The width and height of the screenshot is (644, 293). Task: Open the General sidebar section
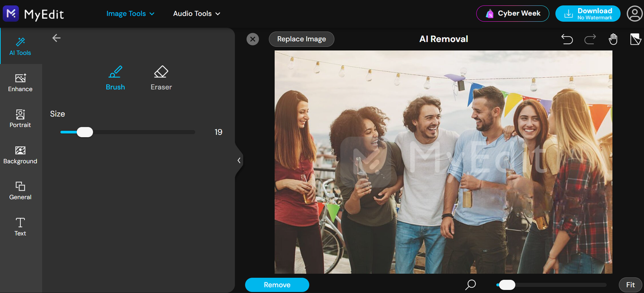pyautogui.click(x=21, y=191)
